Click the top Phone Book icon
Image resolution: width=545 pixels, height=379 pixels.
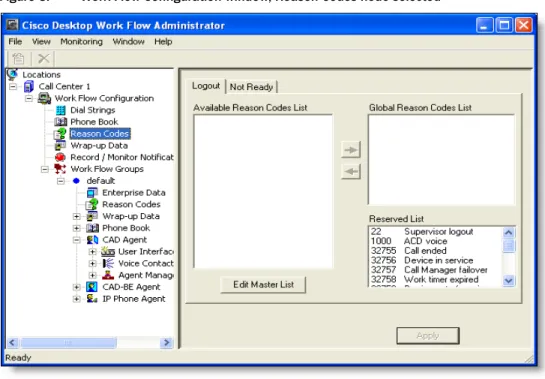60,122
